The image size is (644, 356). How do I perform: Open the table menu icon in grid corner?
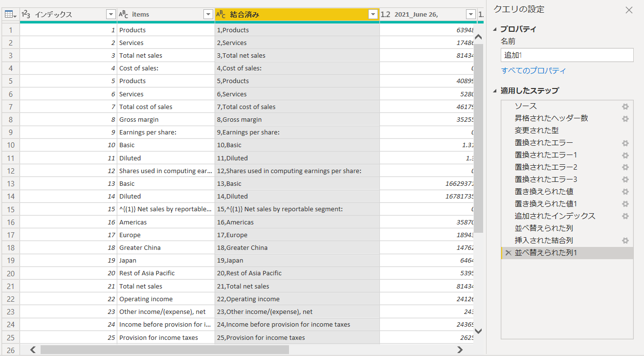pos(10,15)
